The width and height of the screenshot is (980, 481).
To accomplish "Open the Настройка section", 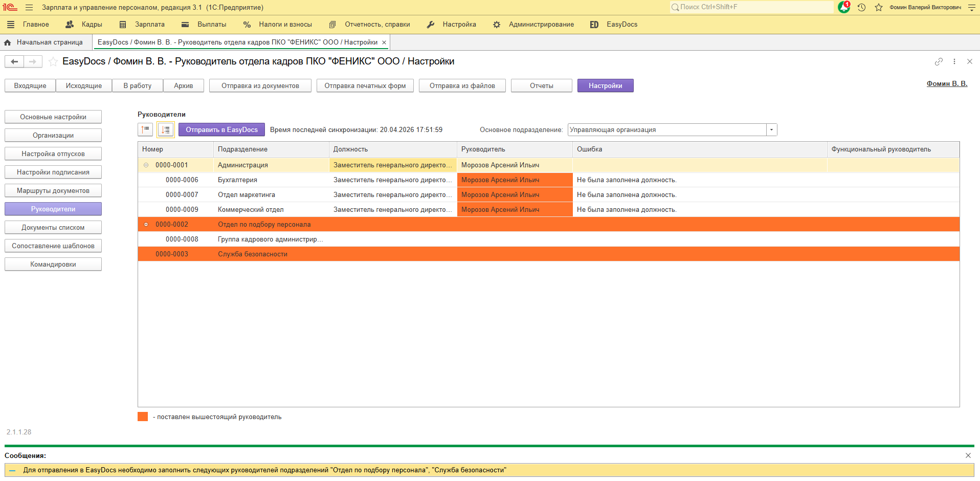I will [459, 25].
